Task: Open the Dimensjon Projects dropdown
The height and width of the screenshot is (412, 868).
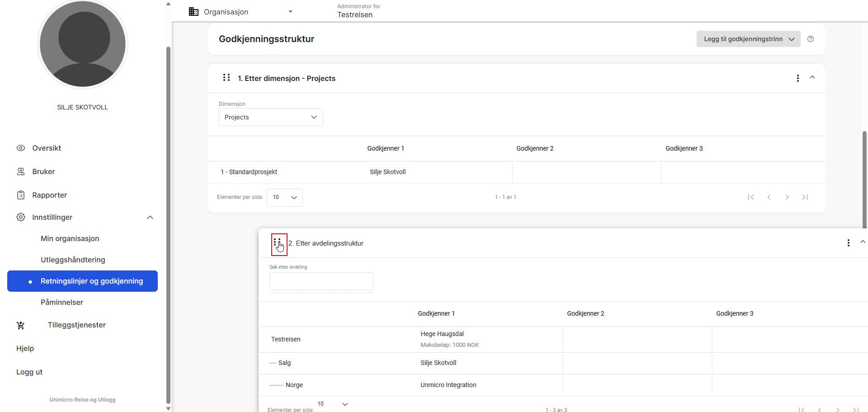Action: coord(270,117)
